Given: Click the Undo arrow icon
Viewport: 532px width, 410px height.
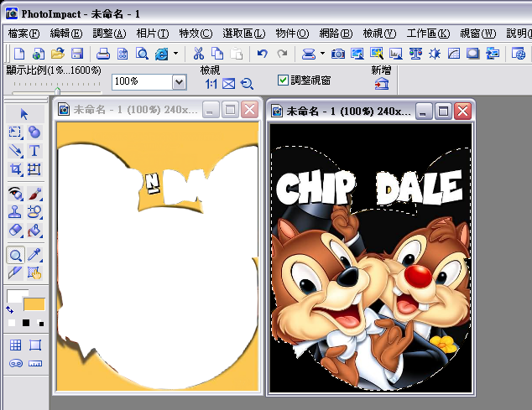Looking at the screenshot, I should 262,54.
